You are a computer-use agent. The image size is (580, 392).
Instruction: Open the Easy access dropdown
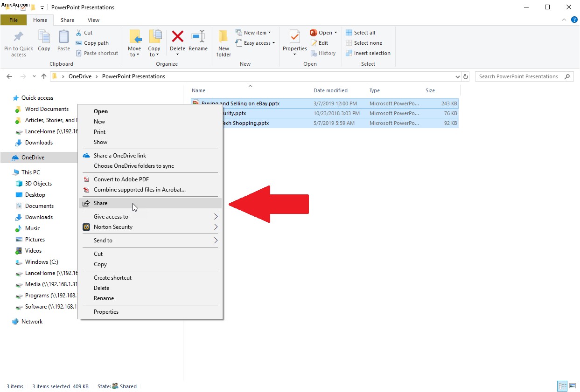(x=255, y=43)
